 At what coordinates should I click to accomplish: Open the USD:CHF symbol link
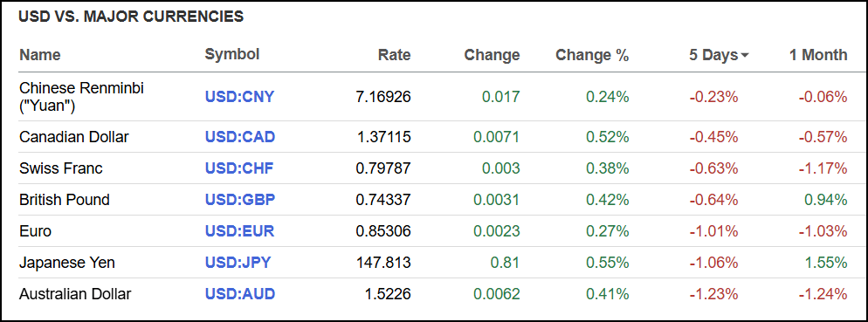(239, 168)
